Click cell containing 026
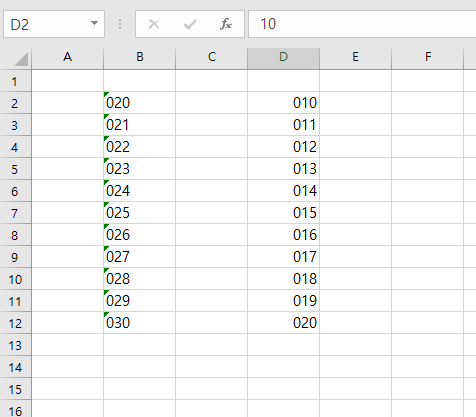 140,235
